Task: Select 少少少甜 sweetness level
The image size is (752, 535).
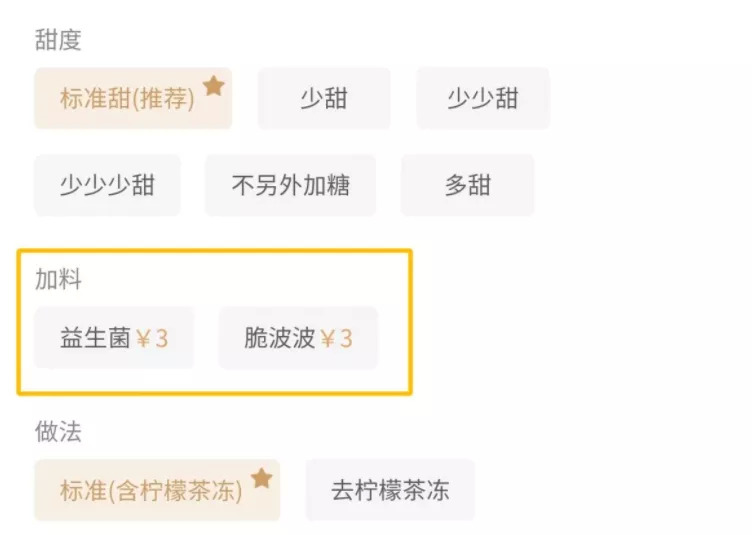Action: point(107,185)
